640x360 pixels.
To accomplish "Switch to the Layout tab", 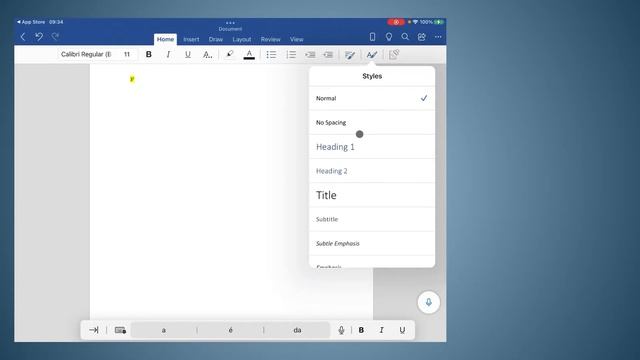I will [242, 40].
